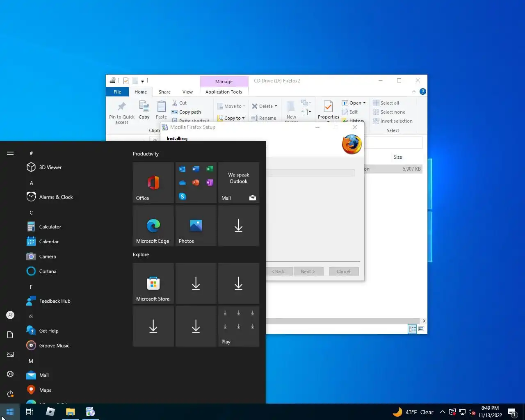Click the Power icon in Start
525x420 pixels.
(x=10, y=394)
